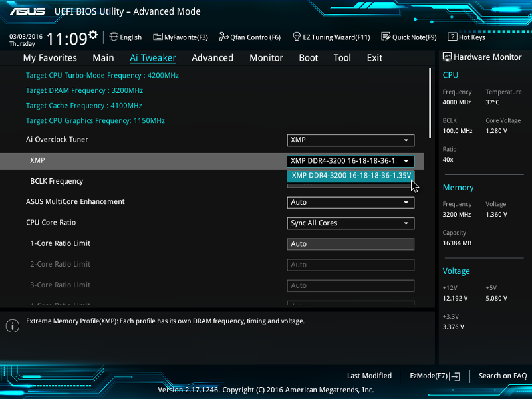Click the 03/03/2016 date
This screenshot has height=399, width=532.
click(26, 37)
